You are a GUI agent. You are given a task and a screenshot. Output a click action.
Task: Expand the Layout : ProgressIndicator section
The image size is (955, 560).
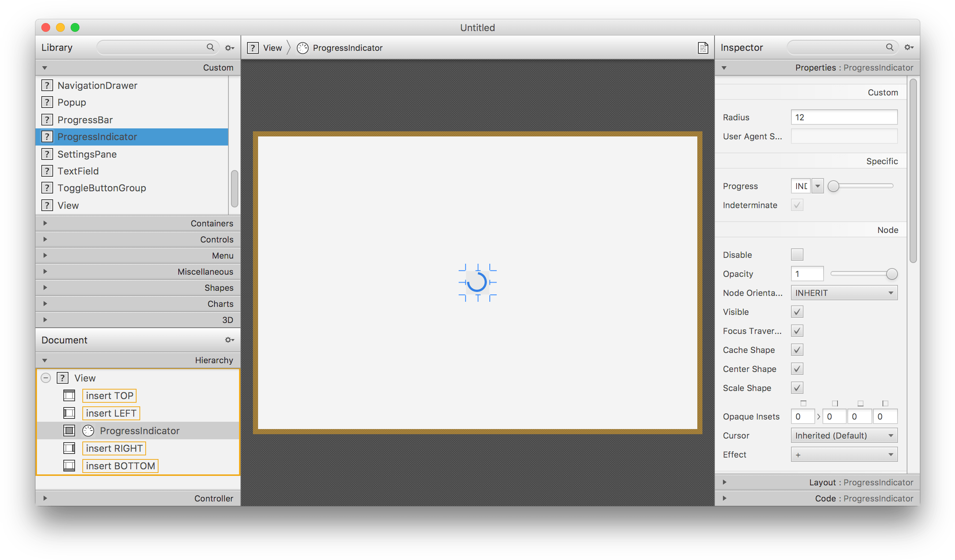(724, 482)
